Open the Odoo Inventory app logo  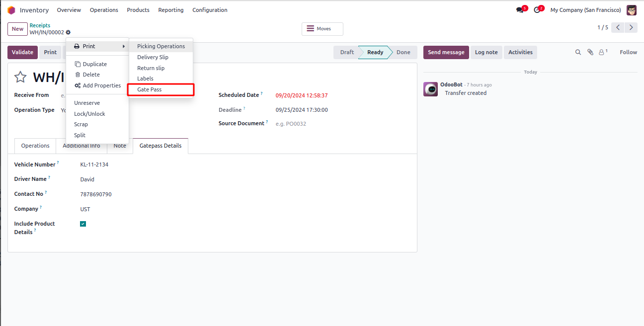click(11, 10)
